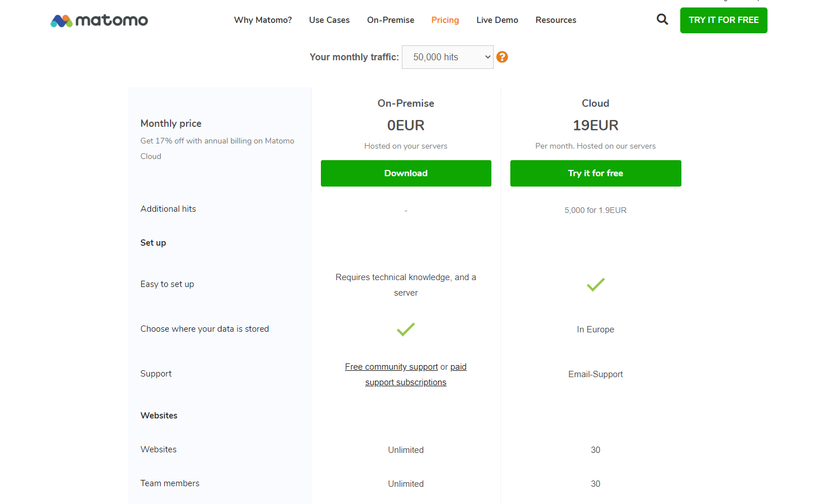Open the Free community support link
Screen dimensions: 814x504
pyautogui.click(x=392, y=367)
